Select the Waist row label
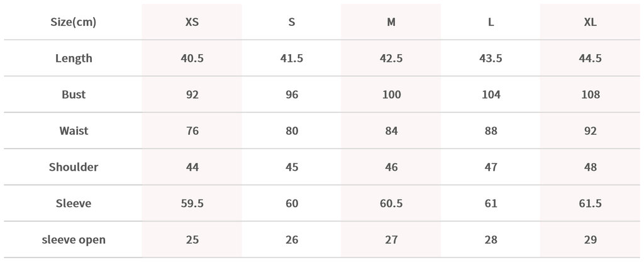Screen dimensions: 644x262 click(x=74, y=131)
